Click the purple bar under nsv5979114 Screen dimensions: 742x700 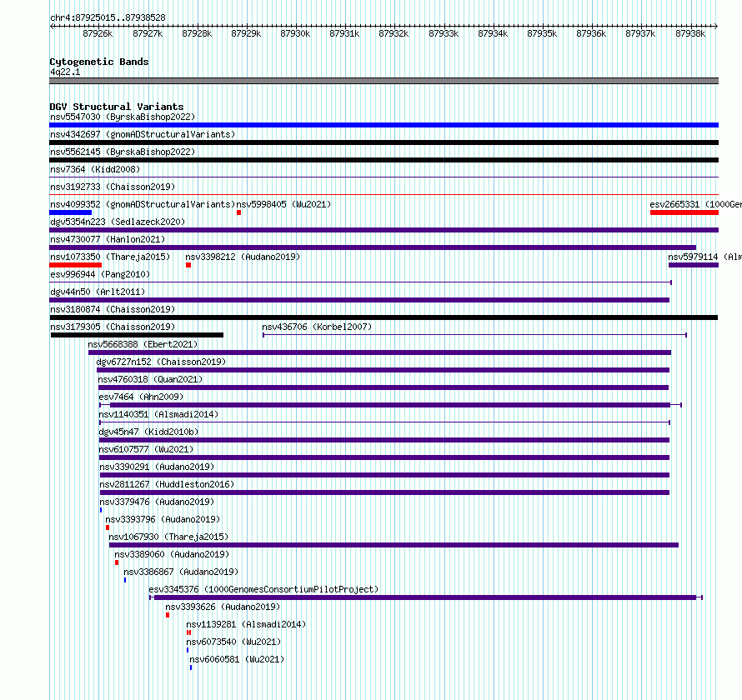(694, 265)
